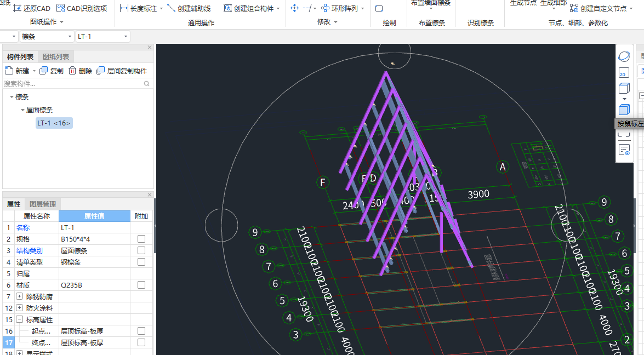Image resolution: width=644 pixels, height=355 pixels.
Task: Click the 布置墙面檩条 button
Action: pyautogui.click(x=431, y=3)
